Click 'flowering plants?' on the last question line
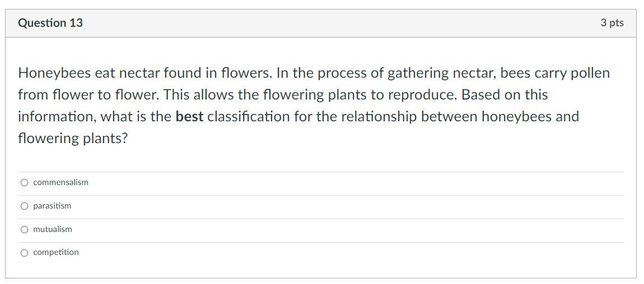 [73, 139]
